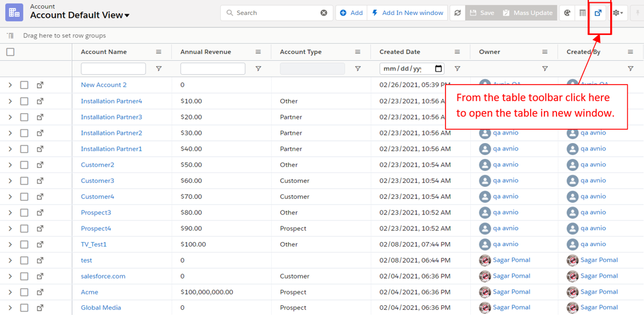
Task: Check the box for the Acme row
Action: coord(24,292)
